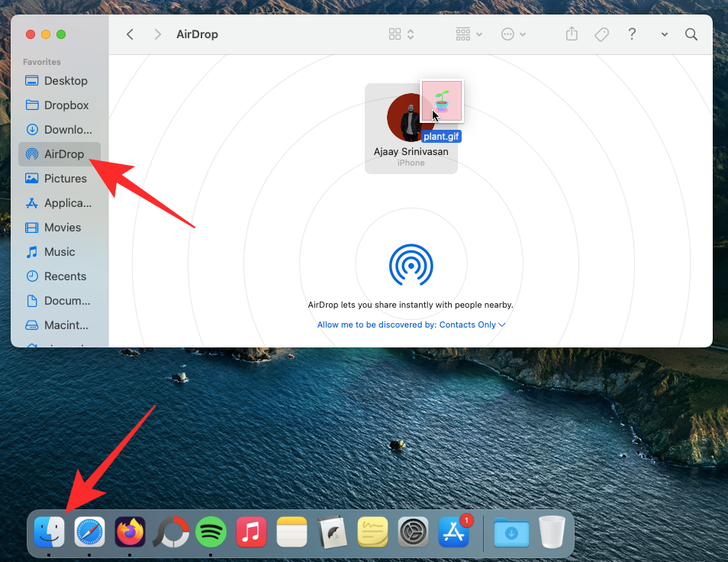Click the Share icon in Finder toolbar
Image resolution: width=728 pixels, height=562 pixels.
point(572,34)
